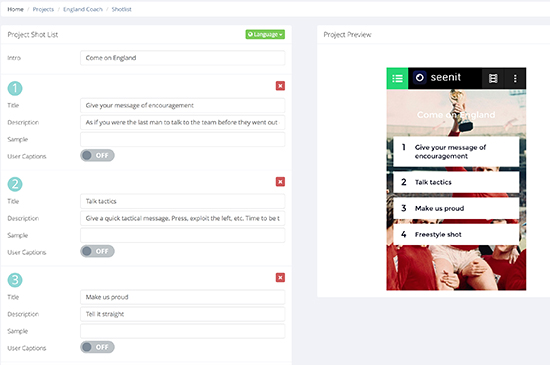This screenshot has width=550, height=365.
Task: Open Shotlist breadcrumb link
Action: pyautogui.click(x=121, y=9)
